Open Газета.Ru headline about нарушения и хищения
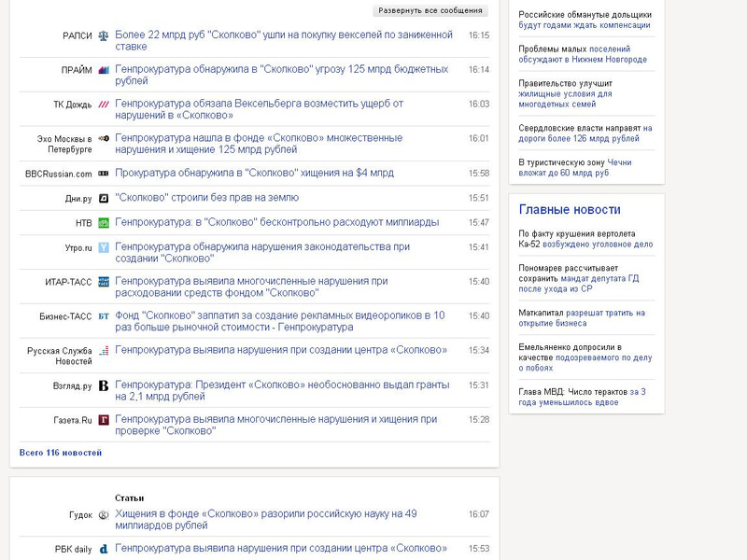This screenshot has height=560, width=747. click(275, 425)
